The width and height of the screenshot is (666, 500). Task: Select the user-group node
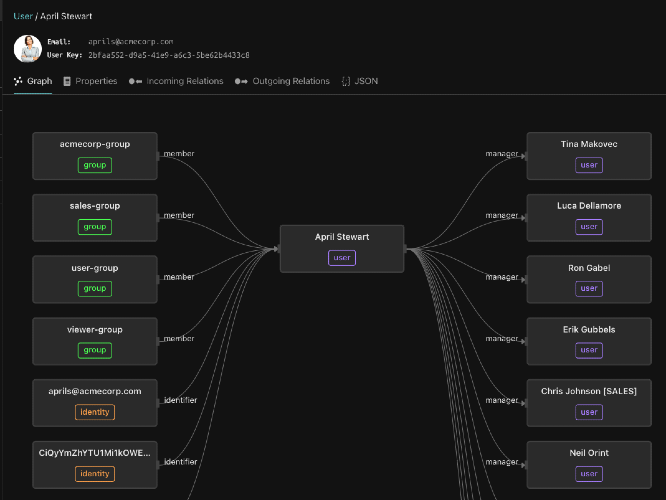[x=95, y=279]
